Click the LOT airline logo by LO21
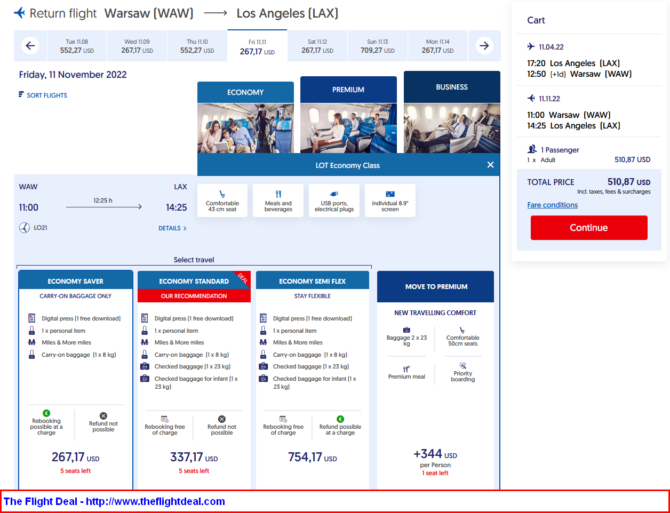670x513 pixels. [24, 228]
